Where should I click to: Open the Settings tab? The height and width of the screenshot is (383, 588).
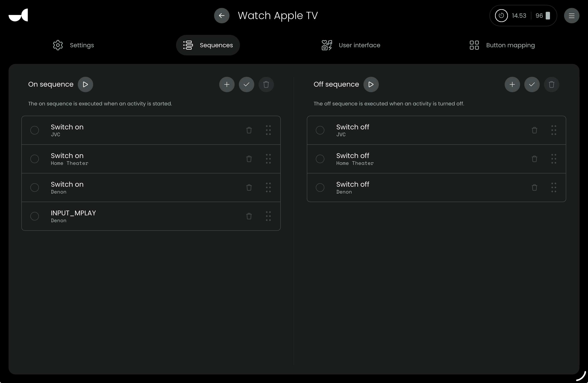click(73, 45)
